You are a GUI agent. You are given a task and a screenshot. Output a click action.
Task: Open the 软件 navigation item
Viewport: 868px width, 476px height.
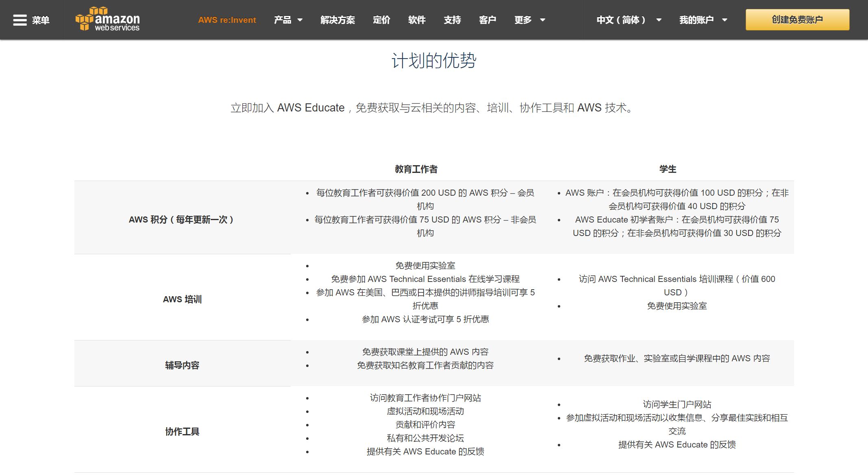pyautogui.click(x=417, y=20)
